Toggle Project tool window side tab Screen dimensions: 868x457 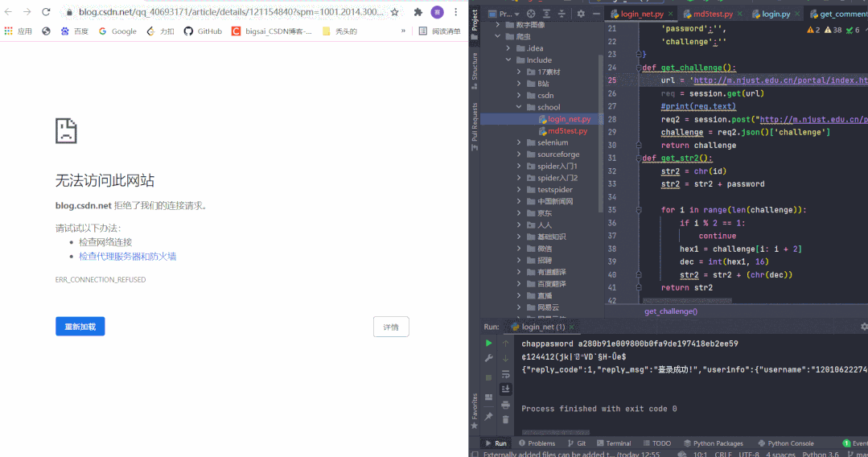pos(475,24)
